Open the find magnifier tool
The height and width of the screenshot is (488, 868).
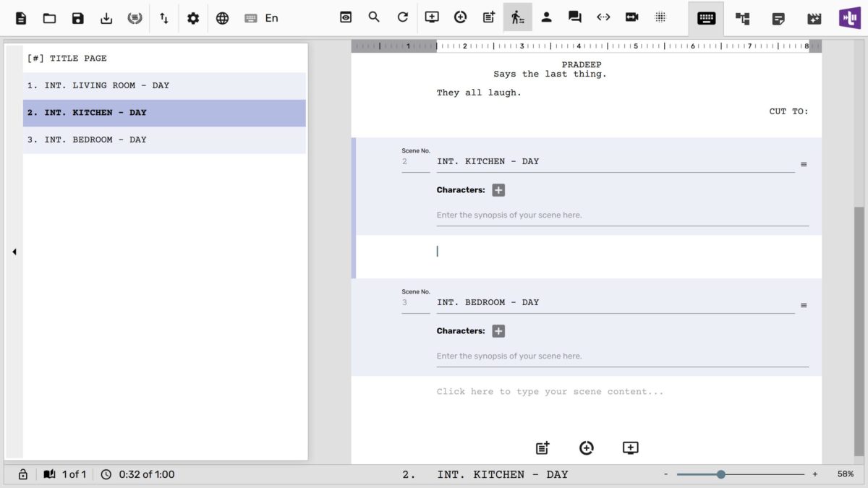click(x=374, y=17)
